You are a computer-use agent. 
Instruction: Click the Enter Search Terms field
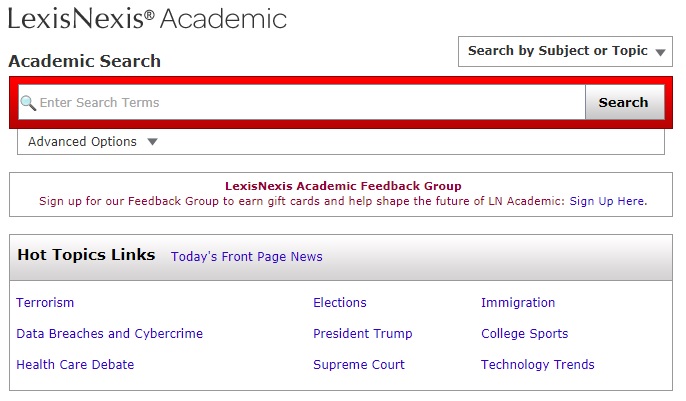pyautogui.click(x=300, y=102)
